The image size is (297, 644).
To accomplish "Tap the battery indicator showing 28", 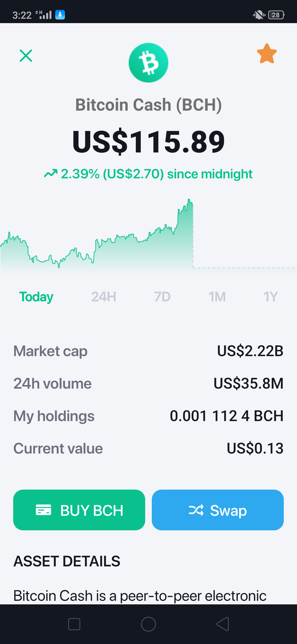I will [x=276, y=15].
